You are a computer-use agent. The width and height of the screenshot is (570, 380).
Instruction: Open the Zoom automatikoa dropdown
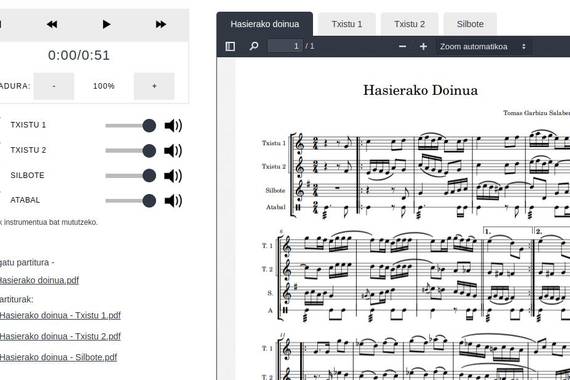pyautogui.click(x=483, y=47)
